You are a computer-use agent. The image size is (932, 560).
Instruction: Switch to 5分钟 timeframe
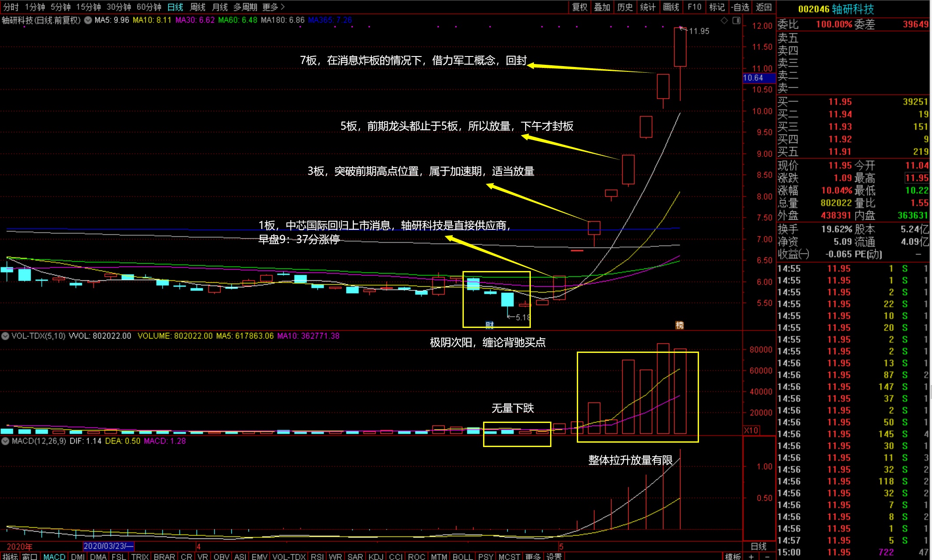[x=60, y=7]
